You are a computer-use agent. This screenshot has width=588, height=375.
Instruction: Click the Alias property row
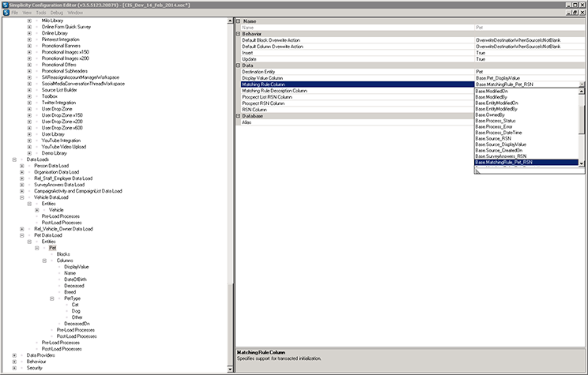(412, 122)
